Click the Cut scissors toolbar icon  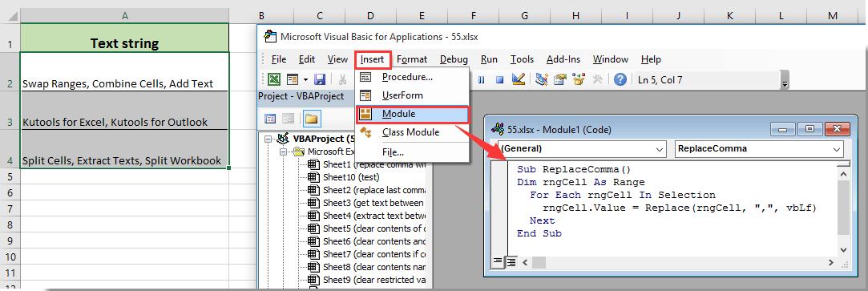point(343,79)
